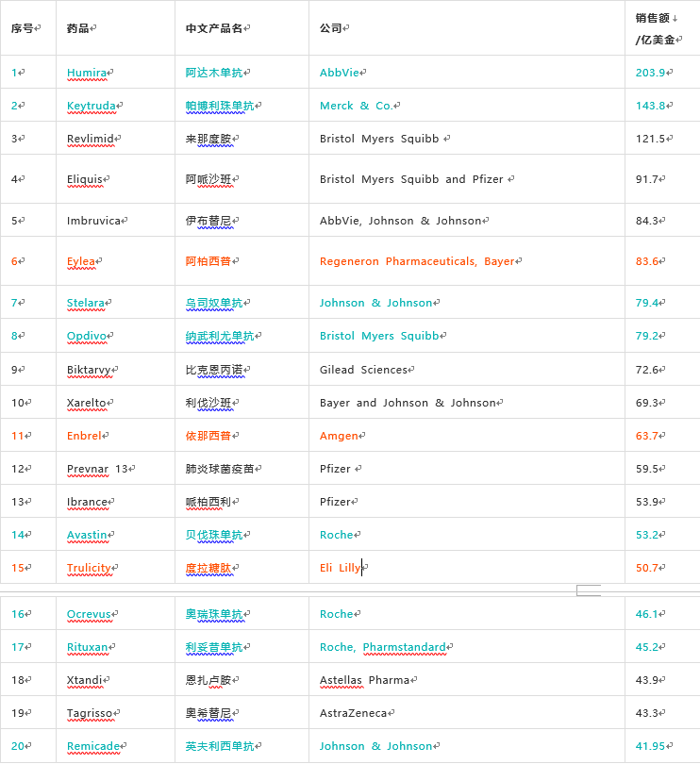Click the Merck & Co. company cell
The image size is (700, 764).
click(357, 106)
